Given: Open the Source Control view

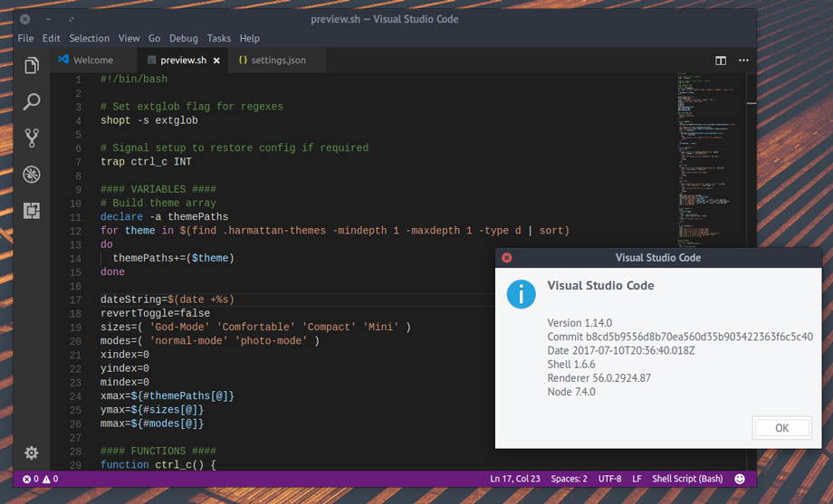Looking at the screenshot, I should [32, 138].
